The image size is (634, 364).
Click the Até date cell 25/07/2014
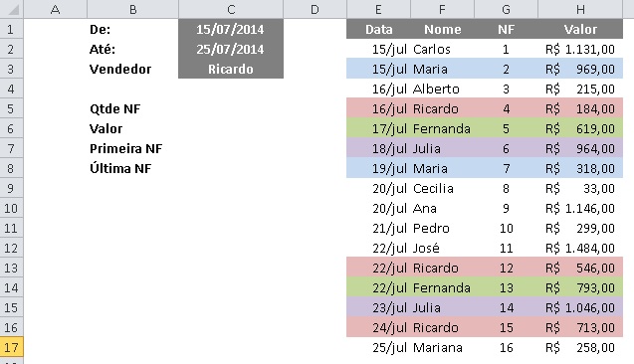coord(231,49)
